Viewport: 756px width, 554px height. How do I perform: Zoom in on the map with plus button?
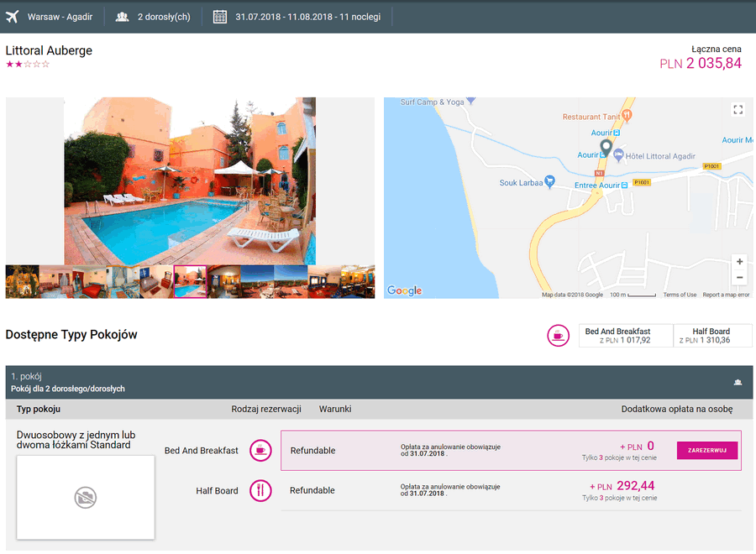[739, 262]
